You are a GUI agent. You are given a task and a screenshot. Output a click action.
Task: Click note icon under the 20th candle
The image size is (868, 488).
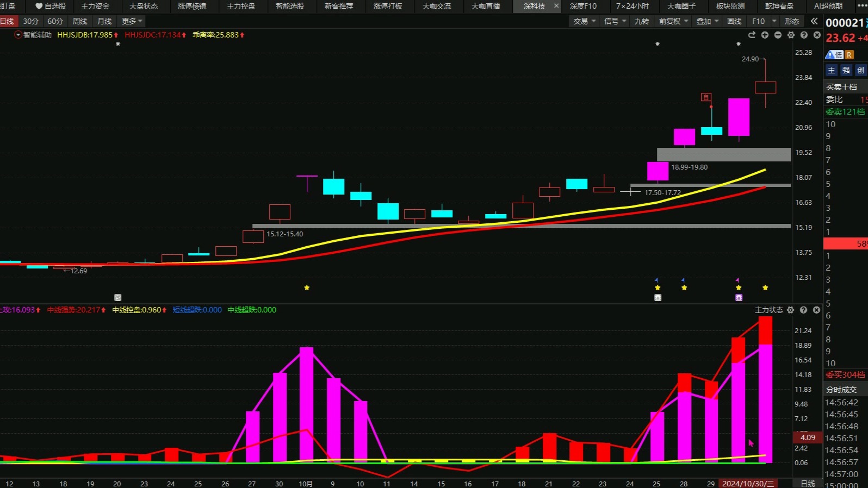(117, 297)
